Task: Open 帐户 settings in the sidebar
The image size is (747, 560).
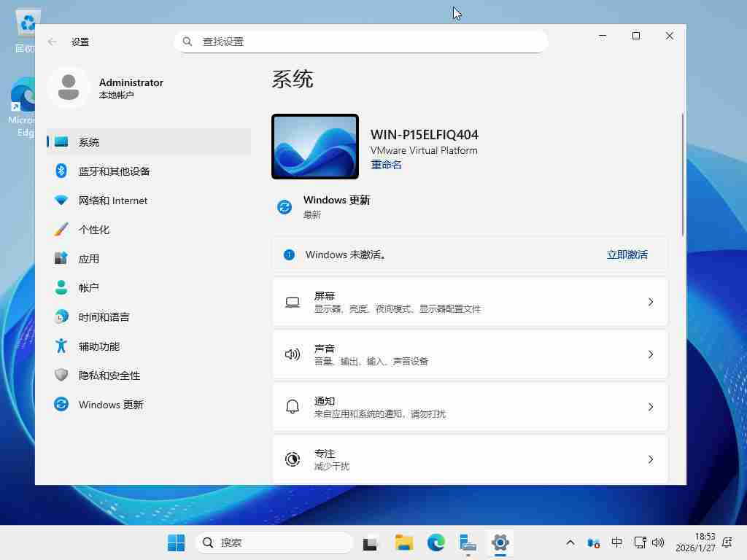Action: pyautogui.click(x=89, y=287)
